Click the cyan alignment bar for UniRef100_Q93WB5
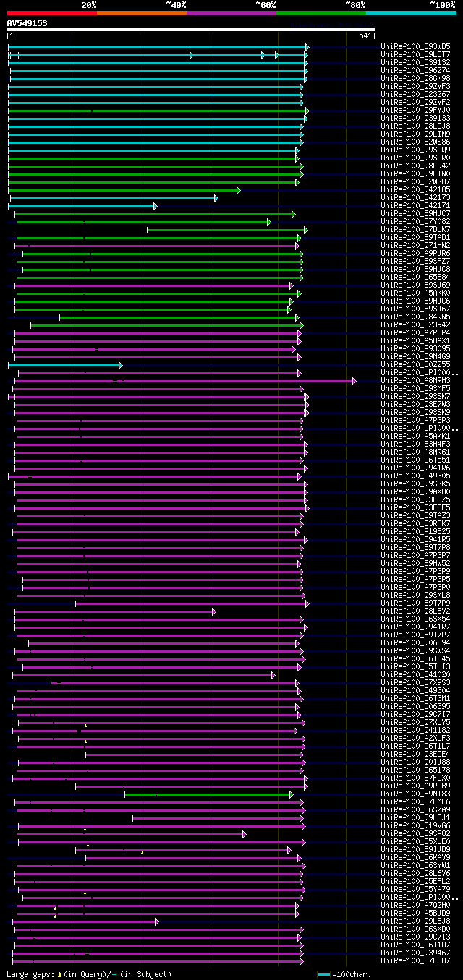The width and height of the screenshot is (463, 980). click(x=158, y=47)
